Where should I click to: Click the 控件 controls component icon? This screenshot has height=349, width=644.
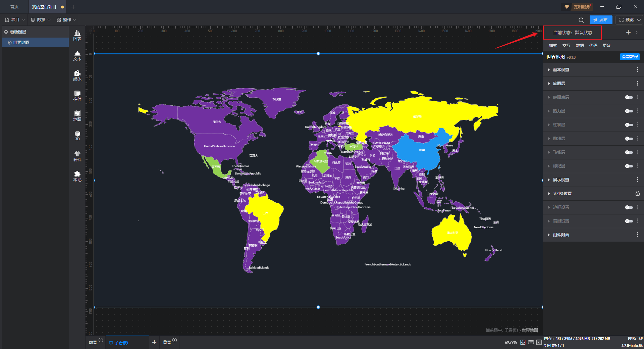77,96
